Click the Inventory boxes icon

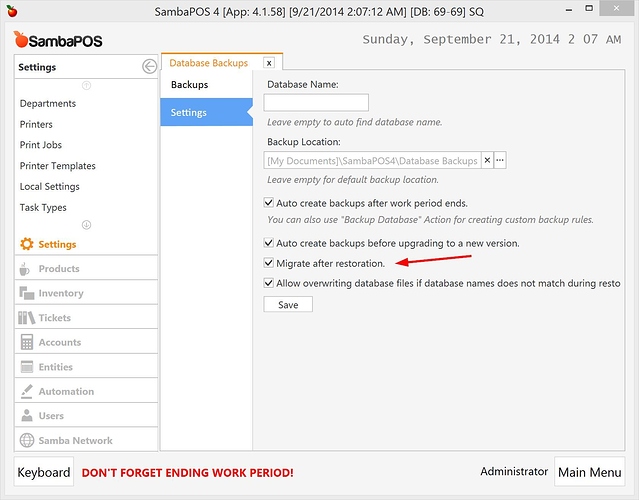click(26, 293)
